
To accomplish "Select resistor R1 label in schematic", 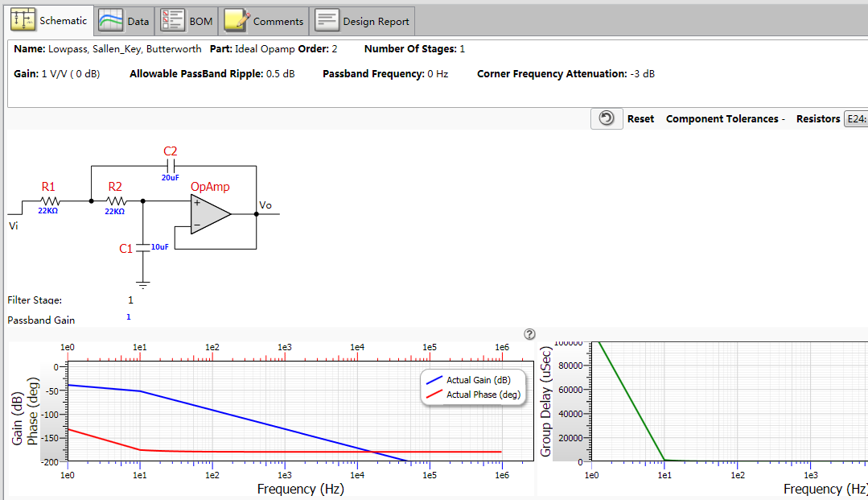I will tap(48, 186).
